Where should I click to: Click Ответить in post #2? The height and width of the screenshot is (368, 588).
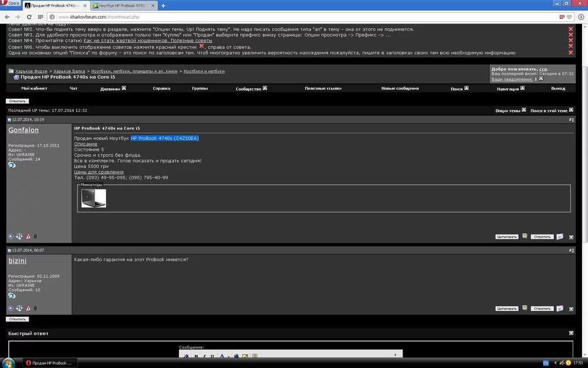click(x=542, y=309)
